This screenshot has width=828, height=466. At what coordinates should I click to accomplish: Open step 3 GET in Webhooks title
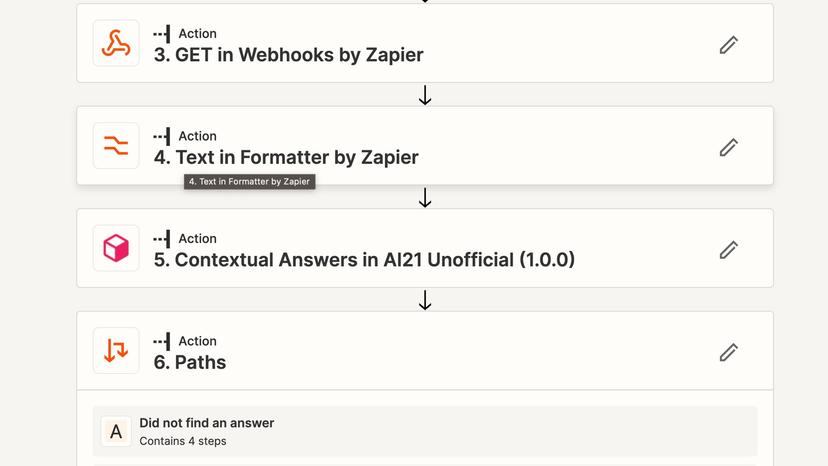288,55
